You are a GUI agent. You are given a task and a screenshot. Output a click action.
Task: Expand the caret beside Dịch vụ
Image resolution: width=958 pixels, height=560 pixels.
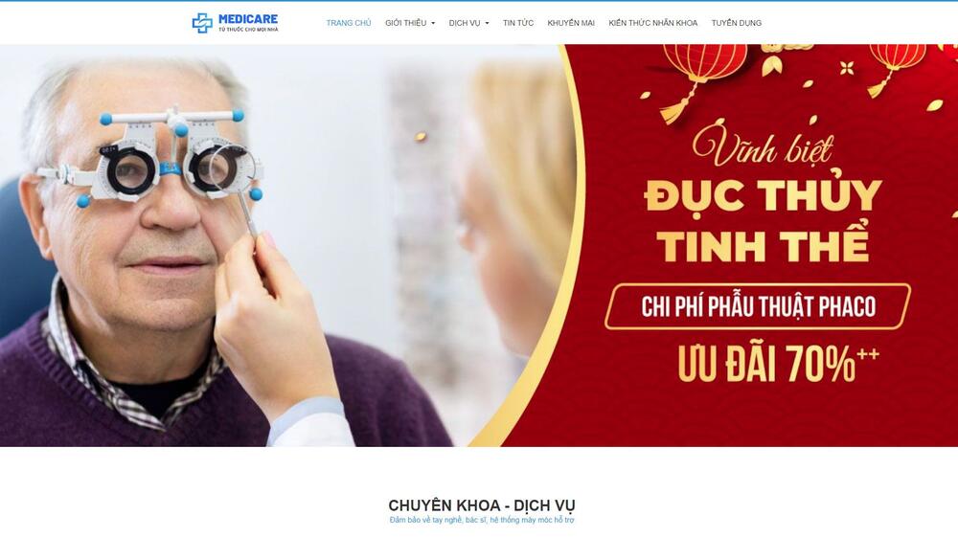[487, 23]
